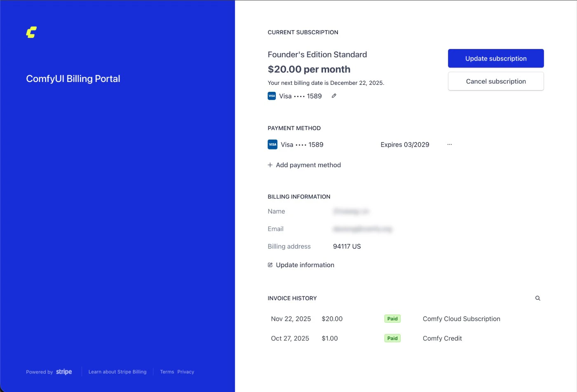577x392 pixels.
Task: Click the Paid badge on the Nov 22 invoice
Action: pos(392,318)
